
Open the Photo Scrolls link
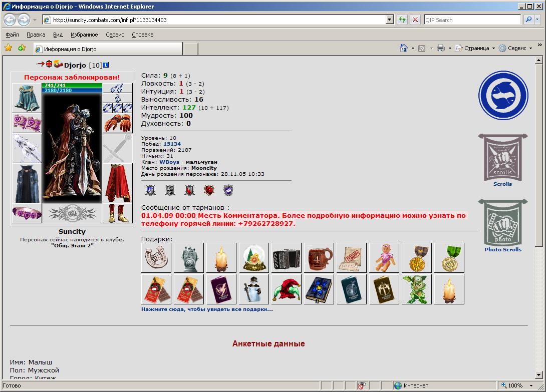pyautogui.click(x=503, y=249)
